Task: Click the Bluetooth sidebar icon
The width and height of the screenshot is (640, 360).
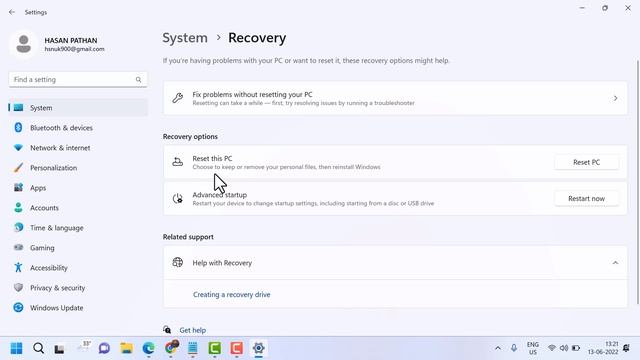Action: tap(18, 127)
